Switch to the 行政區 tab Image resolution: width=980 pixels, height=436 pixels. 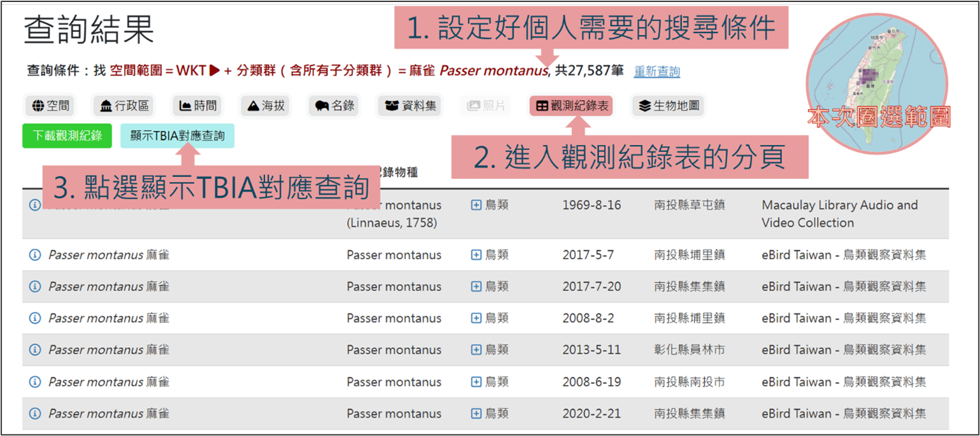coord(124,106)
